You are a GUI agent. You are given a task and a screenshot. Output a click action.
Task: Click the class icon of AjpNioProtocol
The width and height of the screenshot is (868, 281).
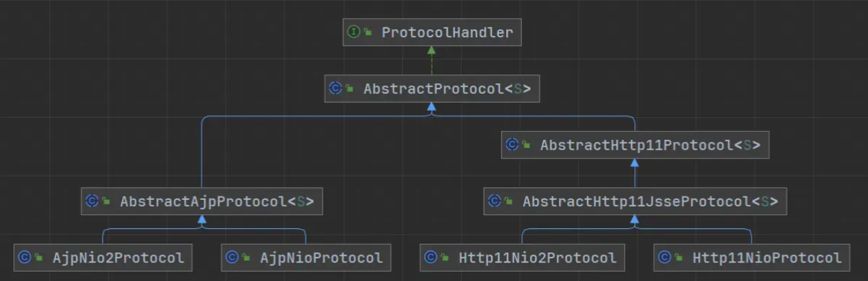click(232, 257)
